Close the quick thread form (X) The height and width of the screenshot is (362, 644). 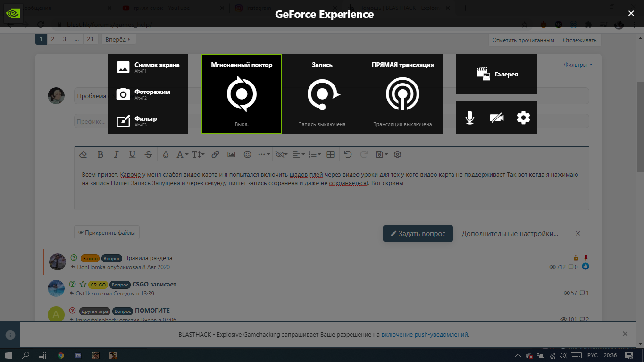point(578,234)
